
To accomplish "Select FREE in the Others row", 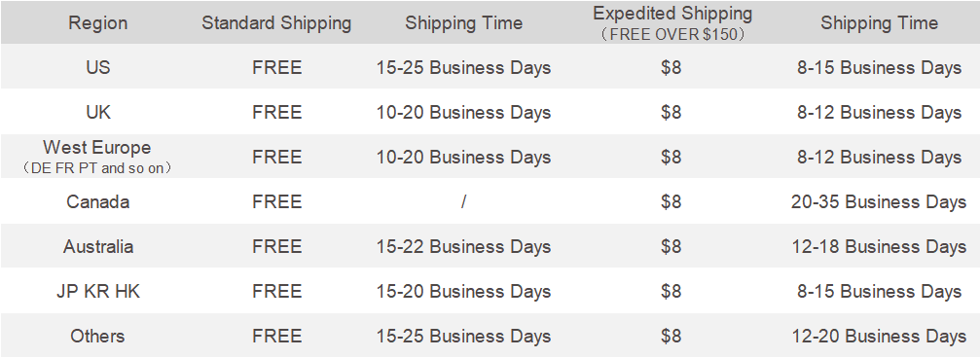I will point(277,337).
